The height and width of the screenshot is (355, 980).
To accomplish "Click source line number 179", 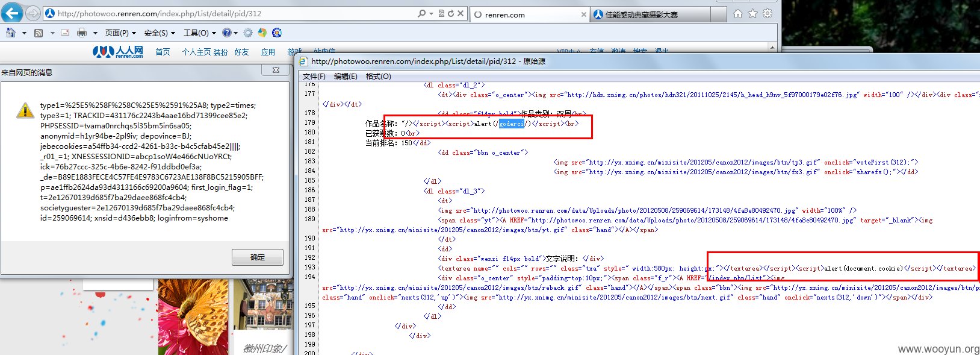I will point(309,122).
